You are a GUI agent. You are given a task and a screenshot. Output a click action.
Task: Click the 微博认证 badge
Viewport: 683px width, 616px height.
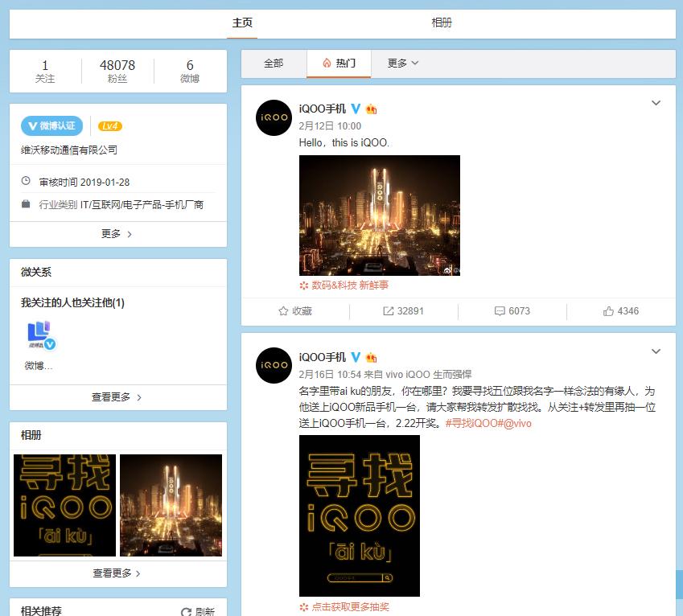point(51,125)
